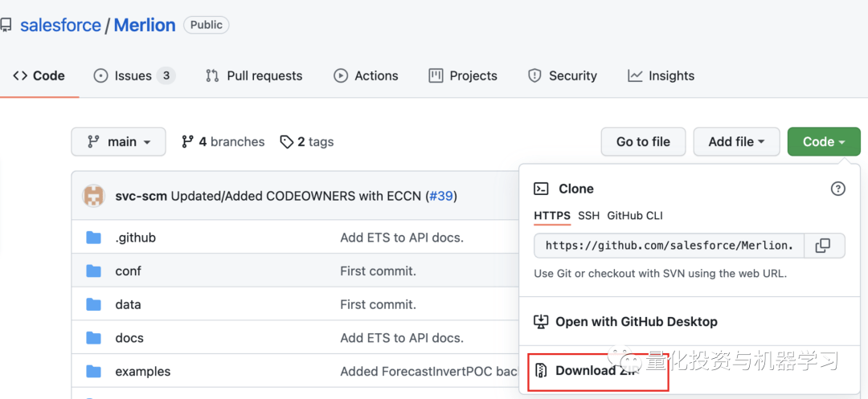
Task: Open the examples folder
Action: click(x=143, y=372)
